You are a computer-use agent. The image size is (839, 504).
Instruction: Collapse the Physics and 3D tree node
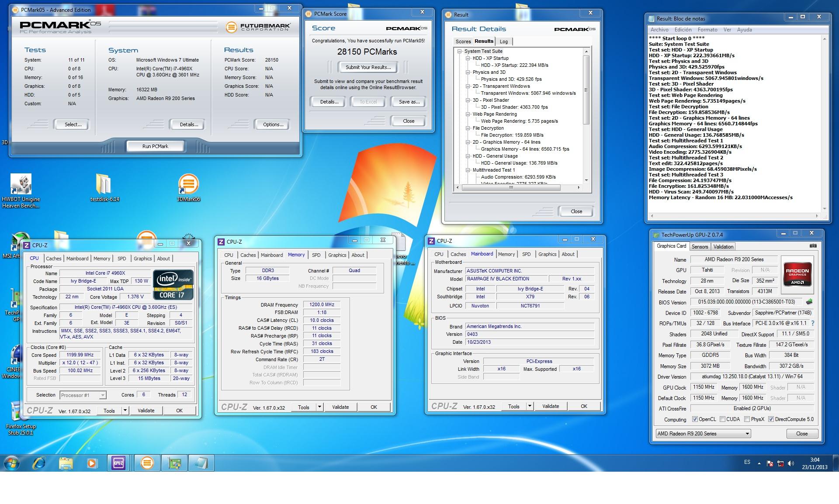[468, 72]
